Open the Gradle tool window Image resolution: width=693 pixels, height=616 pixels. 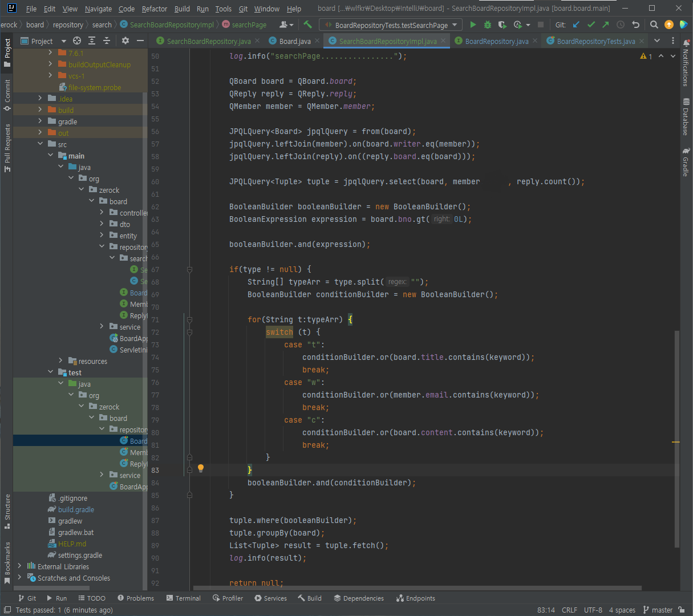tap(686, 162)
